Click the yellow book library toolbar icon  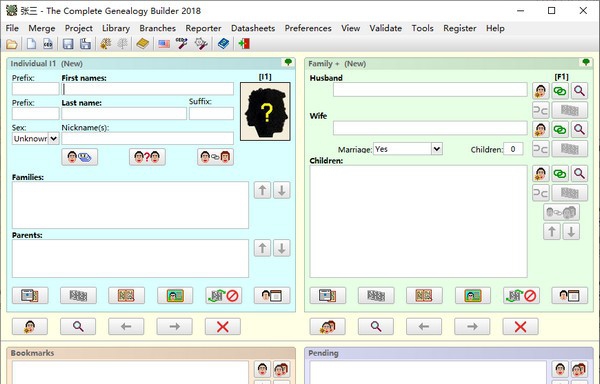[142, 44]
